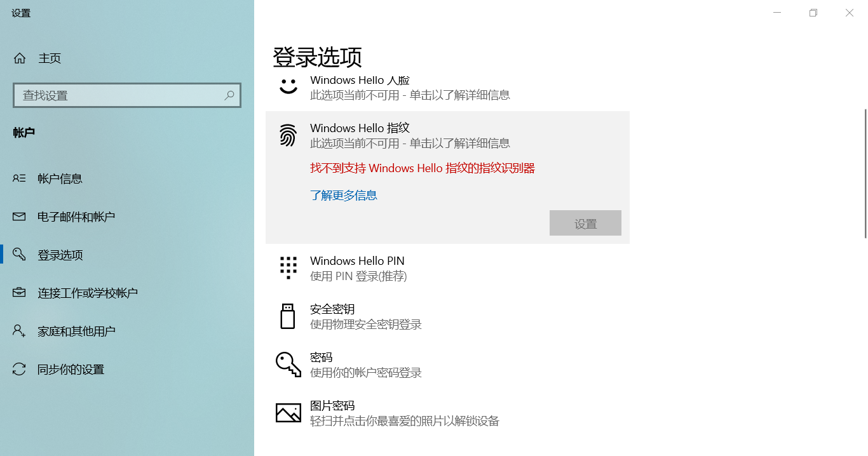Click the 图片密码 picture icon
This screenshot has height=456, width=868.
pyautogui.click(x=288, y=412)
